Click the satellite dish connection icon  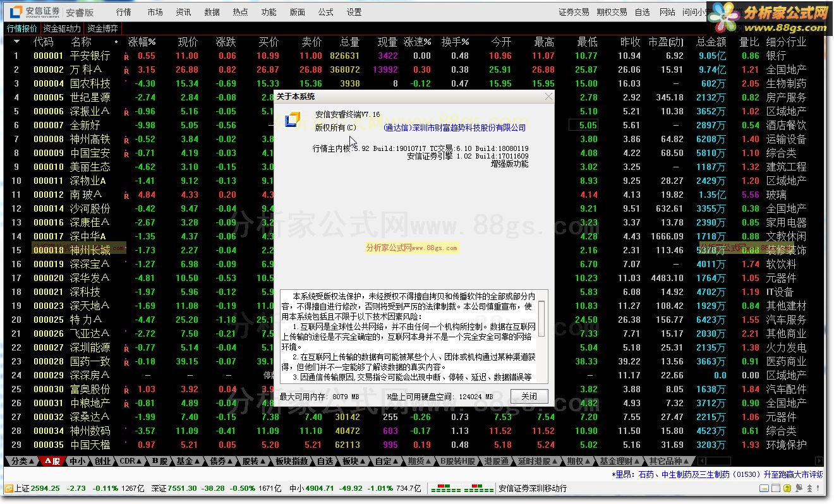[798, 488]
